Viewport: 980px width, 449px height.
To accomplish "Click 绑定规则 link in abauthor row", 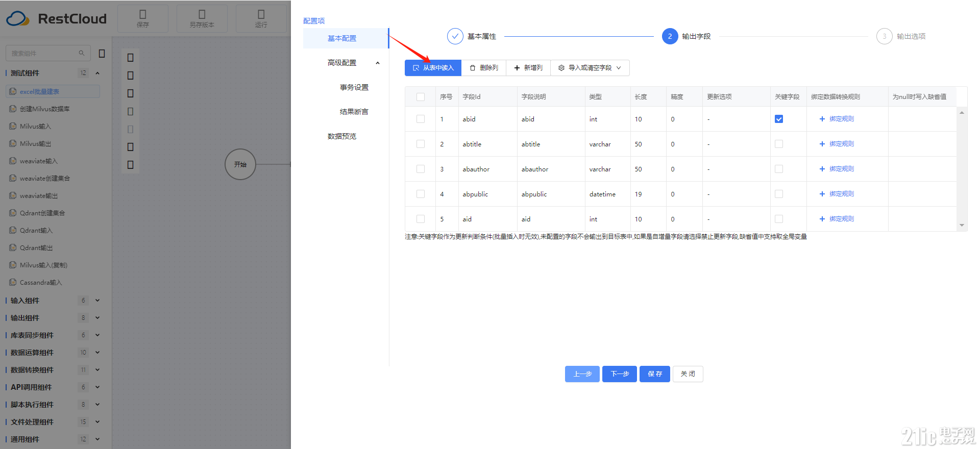I will (837, 169).
